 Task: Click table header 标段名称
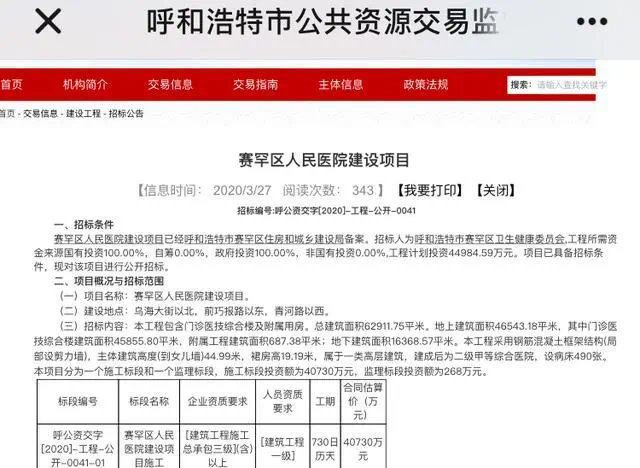click(x=149, y=401)
